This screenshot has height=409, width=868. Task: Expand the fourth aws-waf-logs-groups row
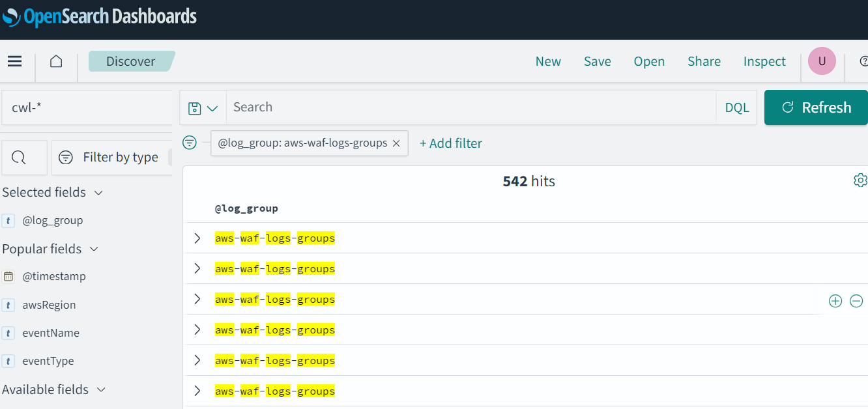pyautogui.click(x=197, y=330)
